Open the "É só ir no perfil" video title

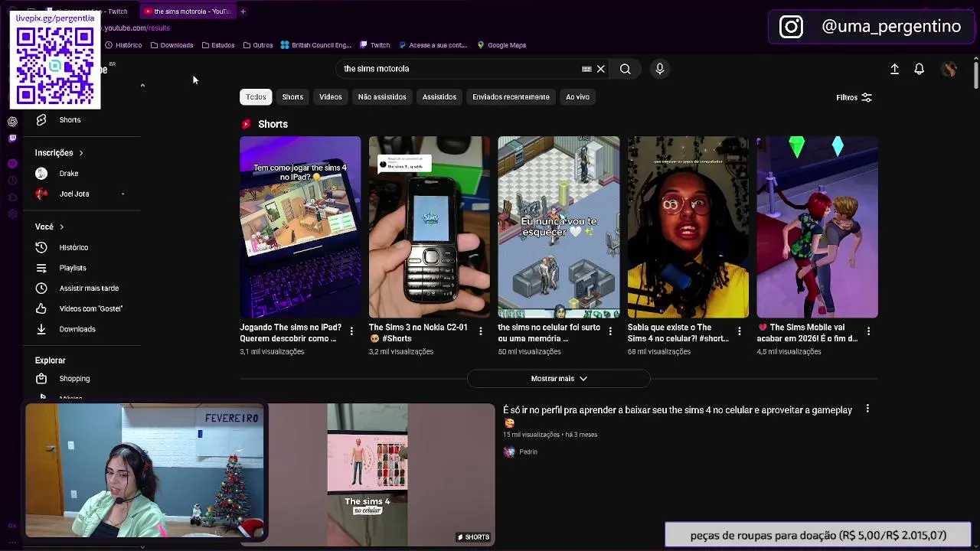[678, 416]
